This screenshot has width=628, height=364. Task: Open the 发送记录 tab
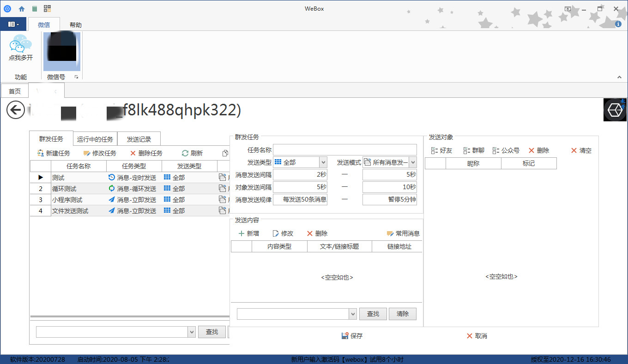[x=139, y=139]
